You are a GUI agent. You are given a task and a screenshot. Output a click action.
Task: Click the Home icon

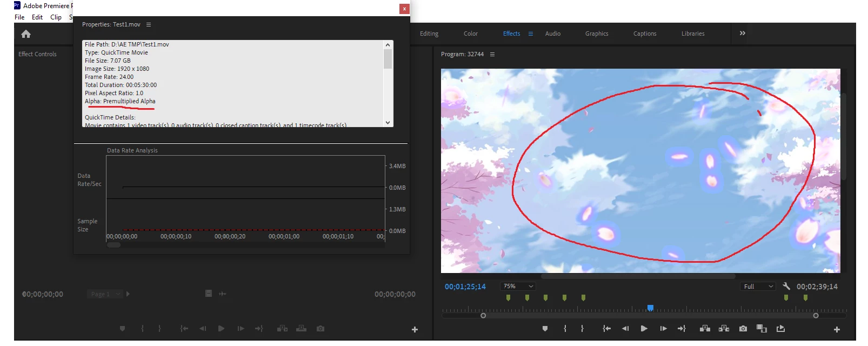[25, 34]
